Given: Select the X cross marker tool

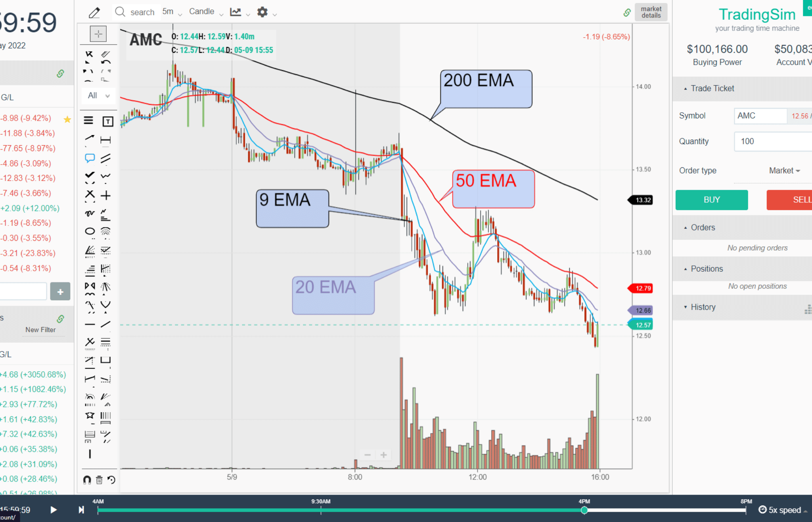Looking at the screenshot, I should 90,194.
